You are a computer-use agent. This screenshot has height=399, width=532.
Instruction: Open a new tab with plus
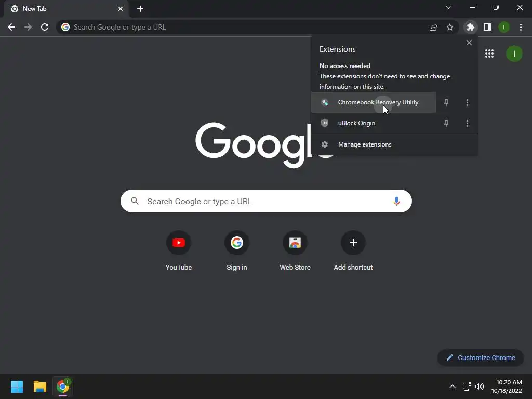click(140, 9)
